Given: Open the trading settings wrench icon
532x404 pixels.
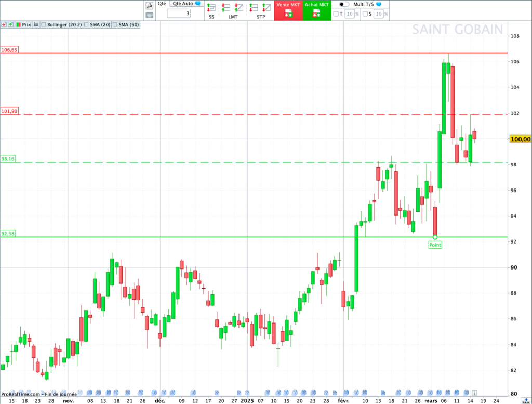Looking at the screenshot, I should pos(149,5).
